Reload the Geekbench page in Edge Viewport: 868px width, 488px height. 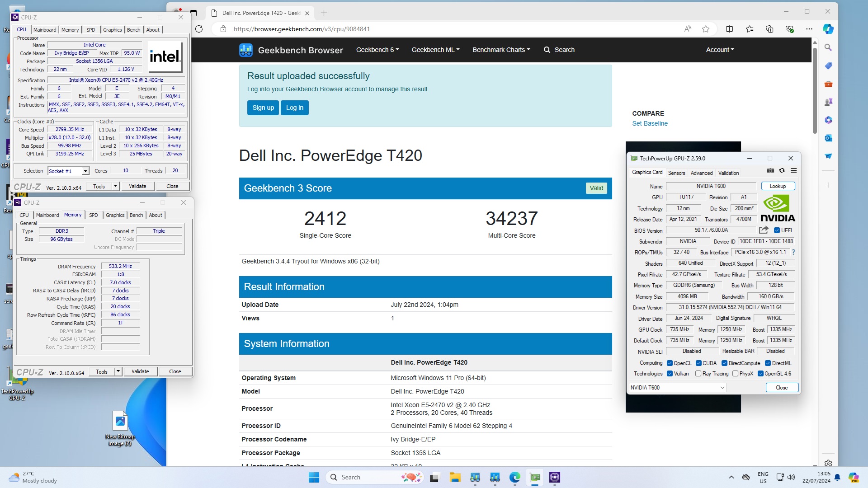(199, 29)
